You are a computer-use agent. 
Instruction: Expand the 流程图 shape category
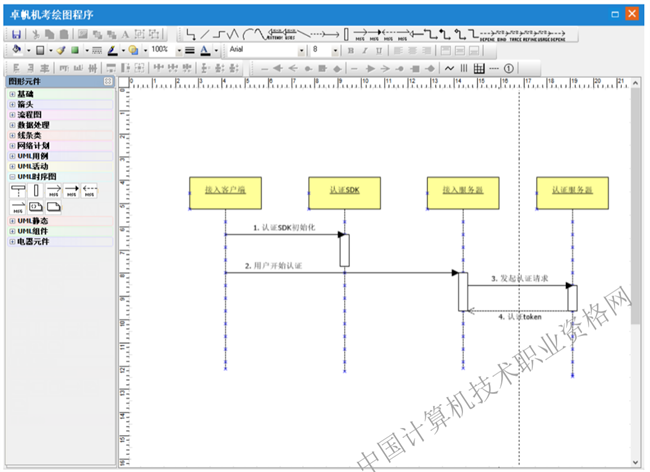point(13,114)
